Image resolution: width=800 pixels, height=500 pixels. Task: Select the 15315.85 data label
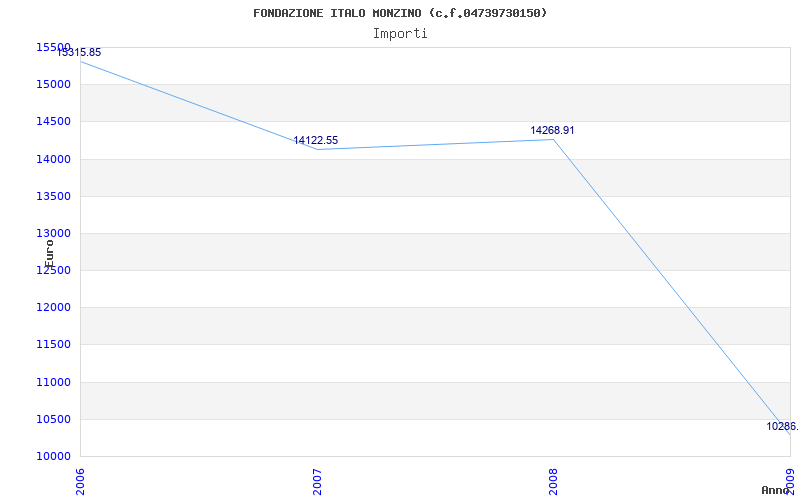point(79,53)
